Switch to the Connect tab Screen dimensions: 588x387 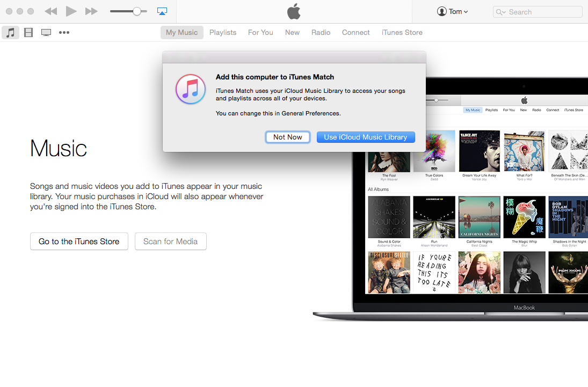pyautogui.click(x=356, y=32)
